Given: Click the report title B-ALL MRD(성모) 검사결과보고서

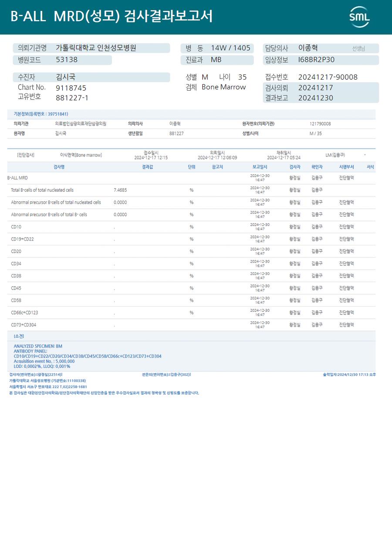Looking at the screenshot, I should pos(112,16).
